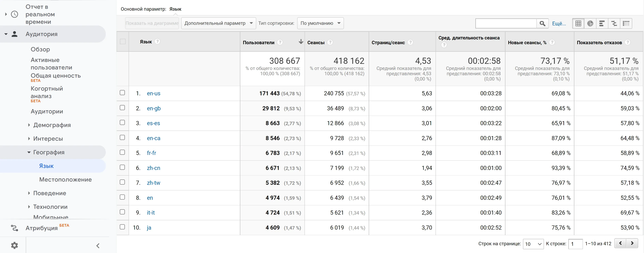This screenshot has width=644, height=253.
Task: Open admin settings gear icon
Action: pyautogui.click(x=15, y=245)
